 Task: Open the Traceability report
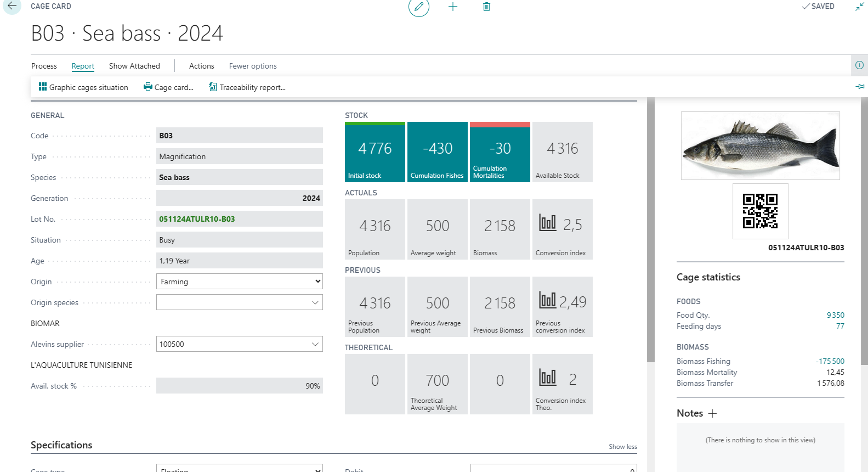(247, 87)
